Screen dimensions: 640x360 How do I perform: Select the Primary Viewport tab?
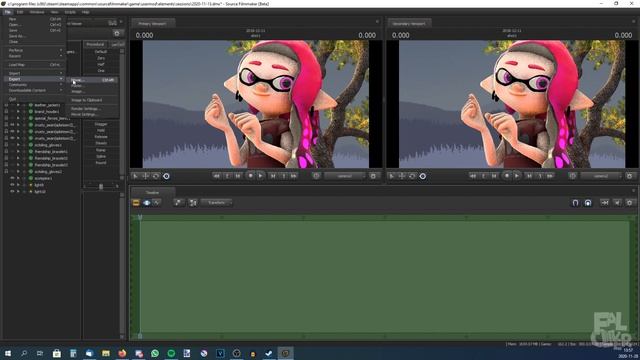pyautogui.click(x=152, y=24)
